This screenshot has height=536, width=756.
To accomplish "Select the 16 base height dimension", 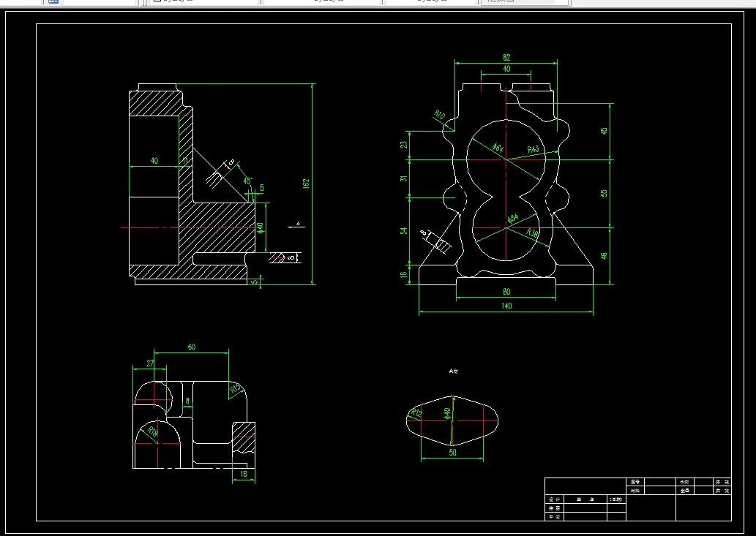I will coord(404,275).
